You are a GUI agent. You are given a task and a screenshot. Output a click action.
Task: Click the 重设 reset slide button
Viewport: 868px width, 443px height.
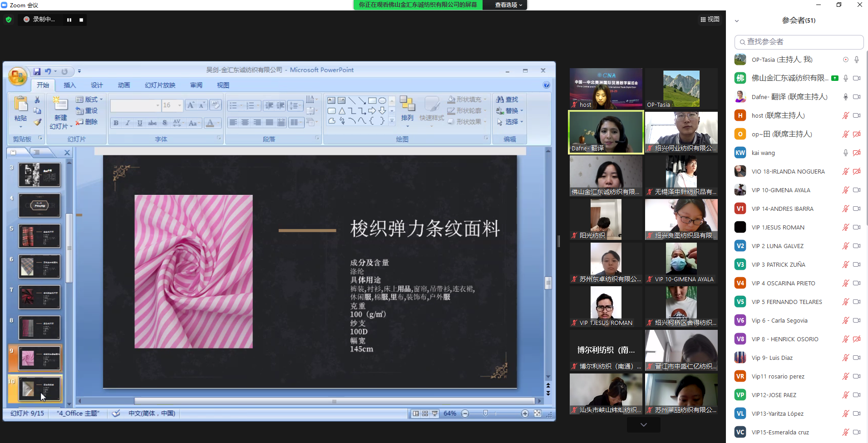point(87,111)
